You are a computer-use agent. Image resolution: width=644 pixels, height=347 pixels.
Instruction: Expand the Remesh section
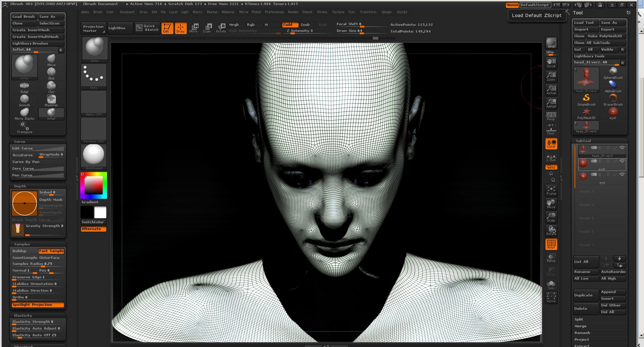(582, 333)
